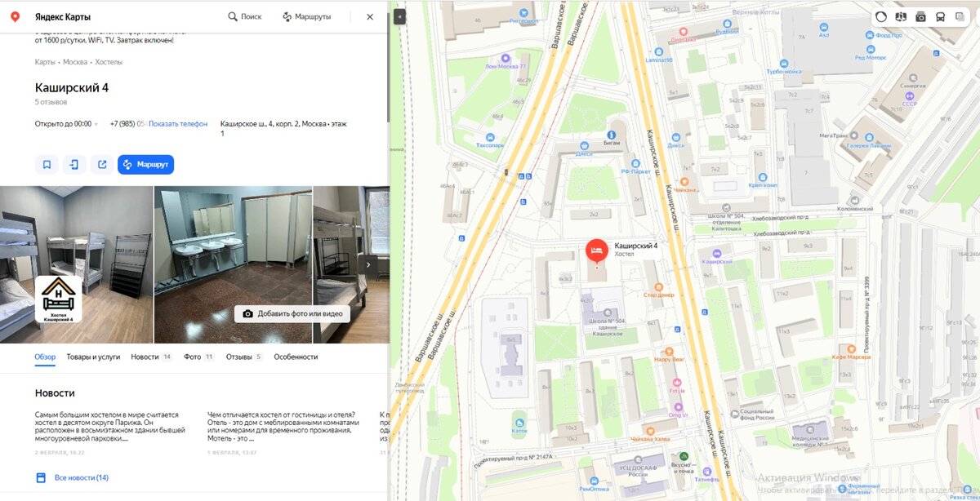
Task: Click the blue Маршрут button
Action: click(145, 165)
